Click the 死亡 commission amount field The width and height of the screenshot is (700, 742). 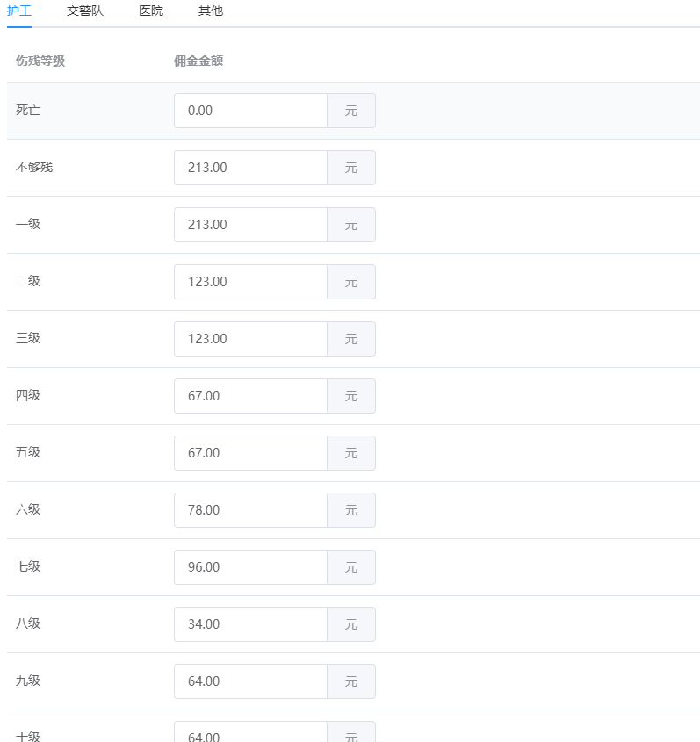251,111
